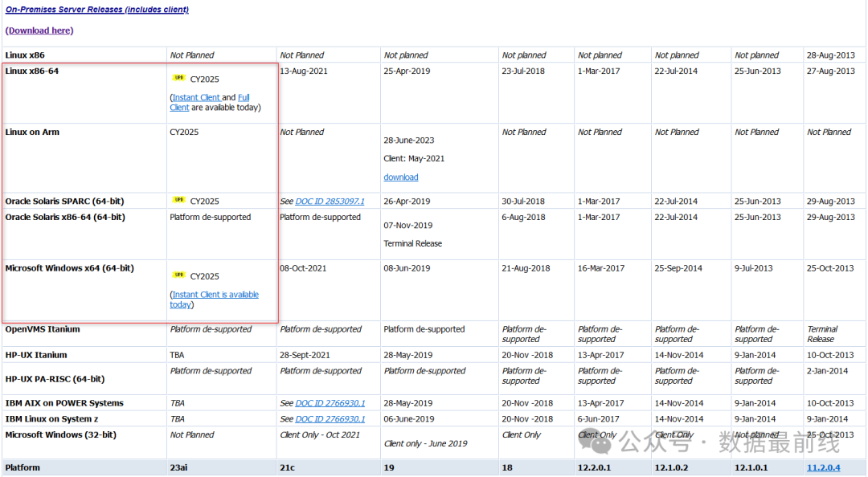868x477 pixels.
Task: Click the '28-June-2023' date cell
Action: 409,141
